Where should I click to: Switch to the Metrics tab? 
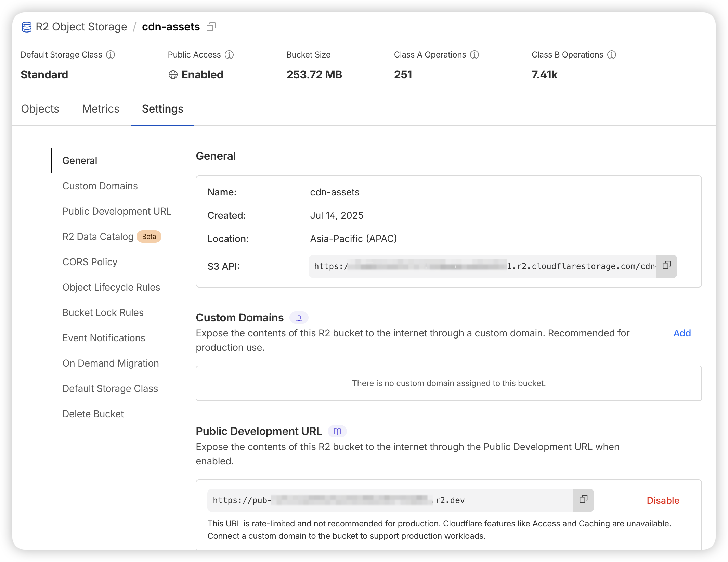(100, 108)
